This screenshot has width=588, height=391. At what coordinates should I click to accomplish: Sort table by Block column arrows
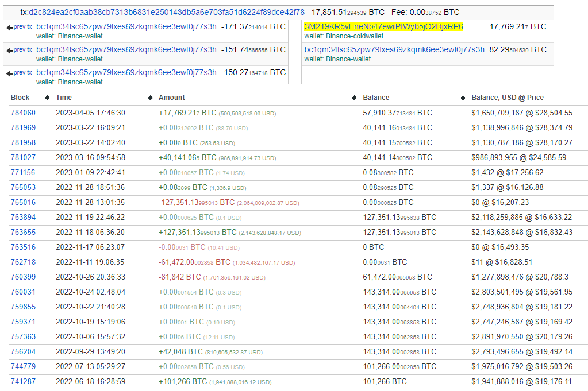coord(47,98)
